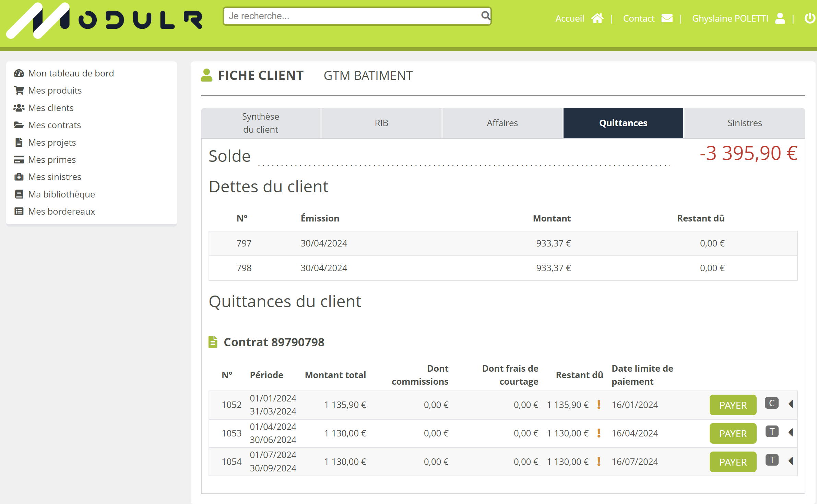Select debt row number 797
Image resolution: width=817 pixels, height=504 pixels.
click(x=244, y=243)
